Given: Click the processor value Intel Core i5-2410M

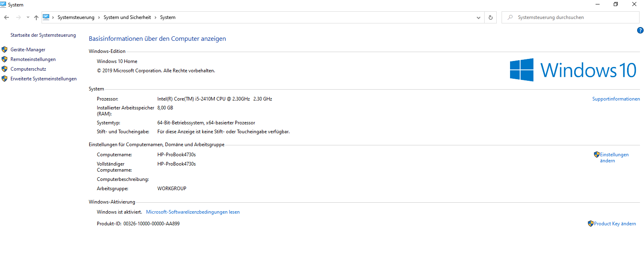Looking at the screenshot, I should click(x=215, y=99).
